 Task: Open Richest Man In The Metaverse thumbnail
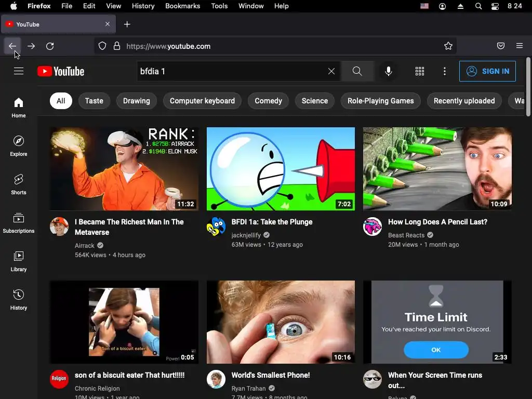tap(124, 169)
